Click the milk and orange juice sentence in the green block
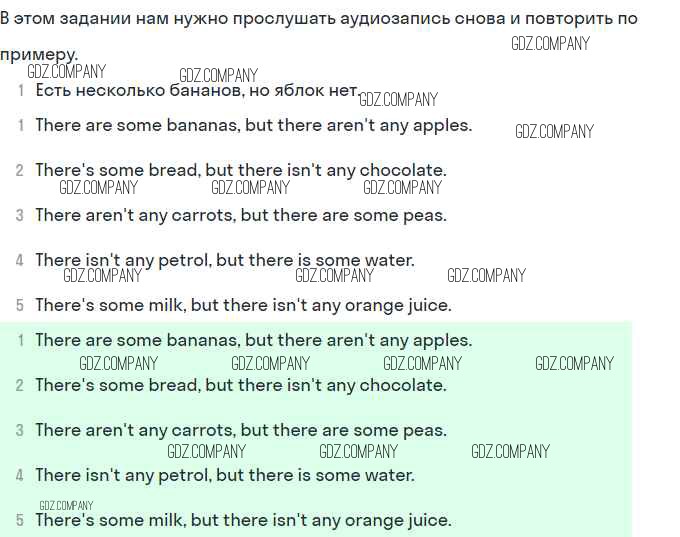This screenshot has height=537, width=680. [x=243, y=520]
